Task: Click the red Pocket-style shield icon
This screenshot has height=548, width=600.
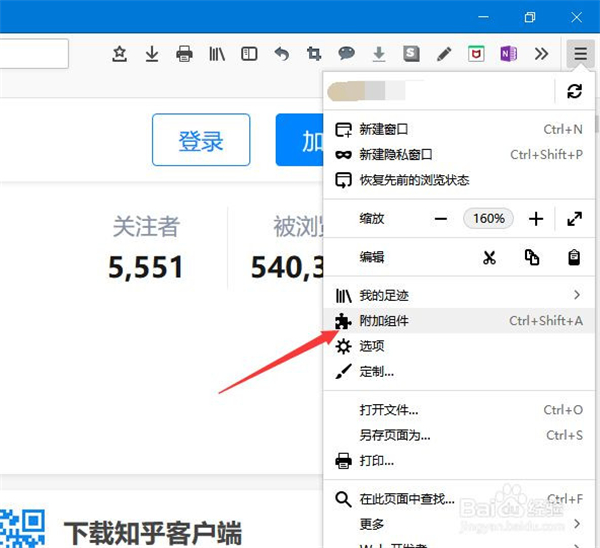Action: click(476, 54)
